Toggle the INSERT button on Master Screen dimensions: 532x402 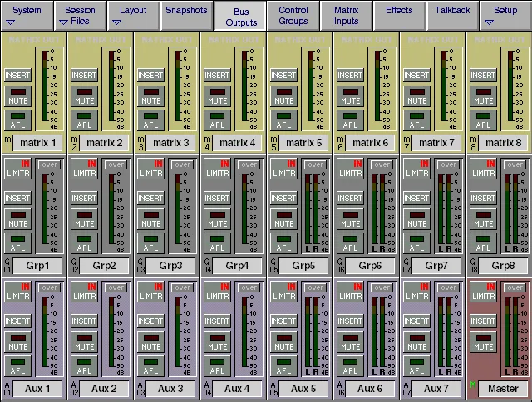484,321
